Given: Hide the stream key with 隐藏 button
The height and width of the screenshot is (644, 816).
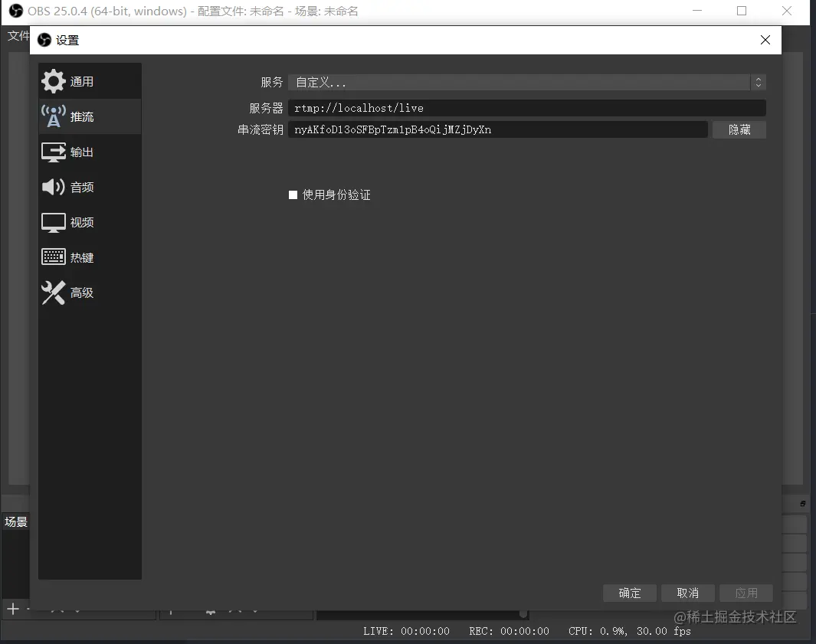Looking at the screenshot, I should (x=739, y=129).
